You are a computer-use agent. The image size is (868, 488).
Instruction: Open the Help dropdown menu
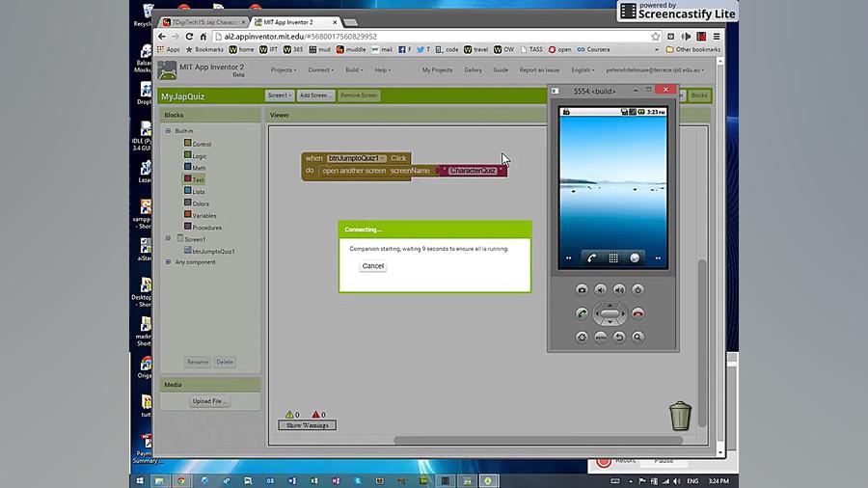point(383,70)
